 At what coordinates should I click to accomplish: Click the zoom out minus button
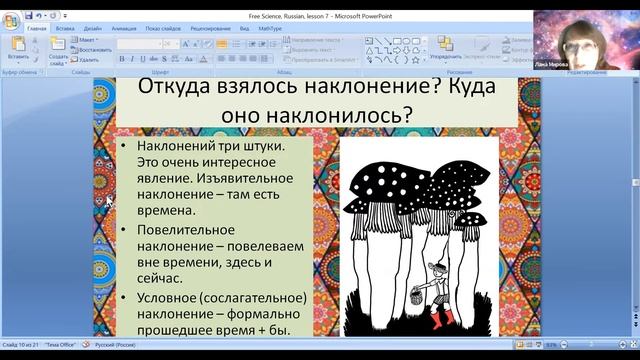pyautogui.click(x=564, y=345)
